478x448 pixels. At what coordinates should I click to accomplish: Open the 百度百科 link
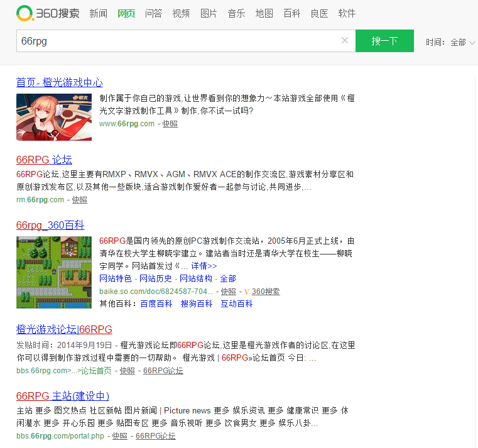tap(156, 303)
